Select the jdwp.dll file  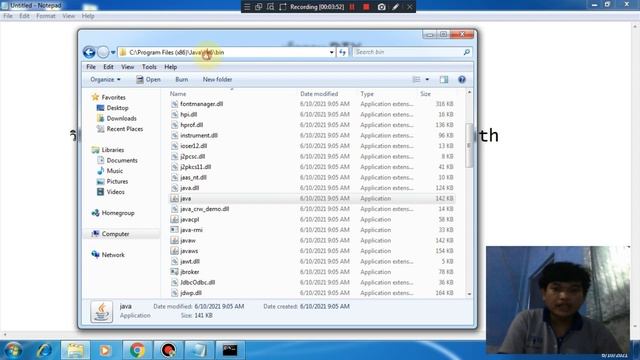(x=191, y=293)
